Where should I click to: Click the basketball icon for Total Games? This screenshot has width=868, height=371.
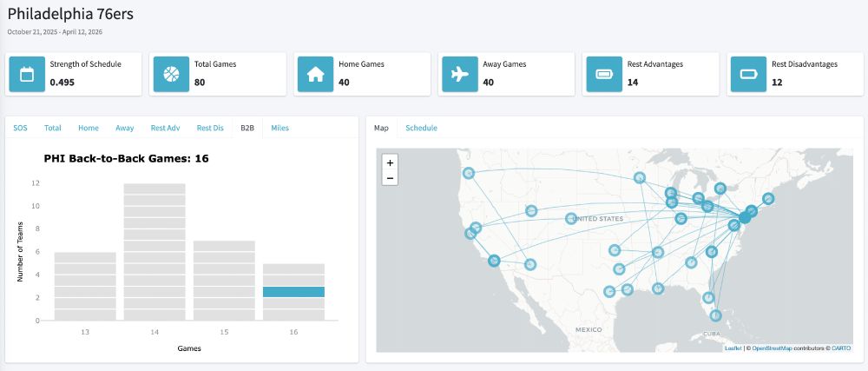[x=172, y=74]
